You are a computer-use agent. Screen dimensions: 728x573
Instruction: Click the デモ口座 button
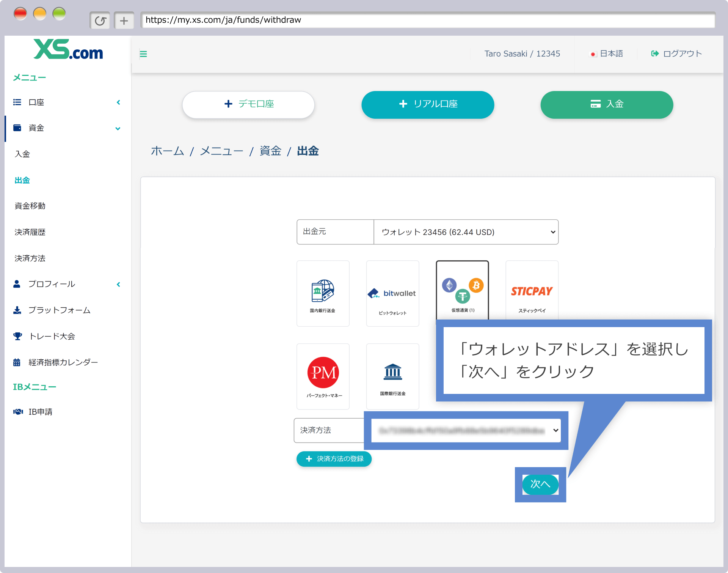tap(248, 104)
